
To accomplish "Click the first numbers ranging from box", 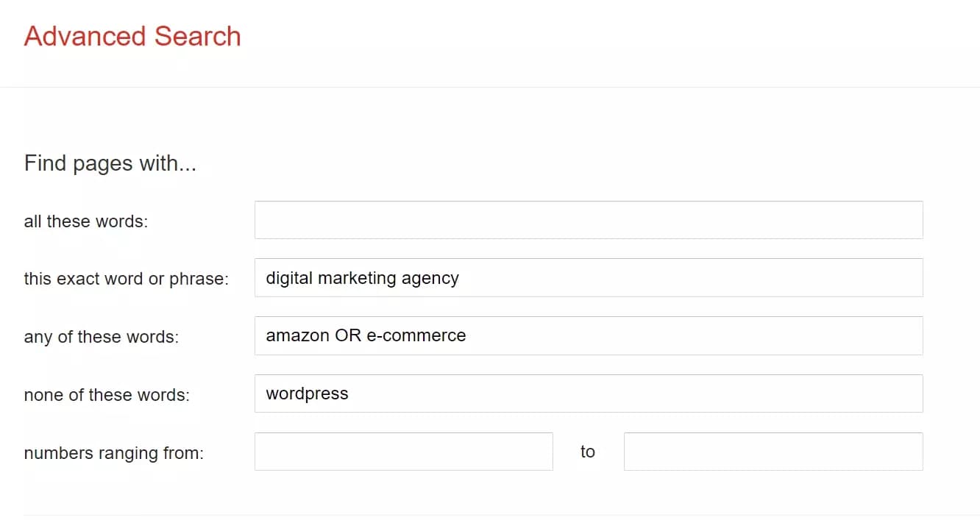I will (403, 451).
